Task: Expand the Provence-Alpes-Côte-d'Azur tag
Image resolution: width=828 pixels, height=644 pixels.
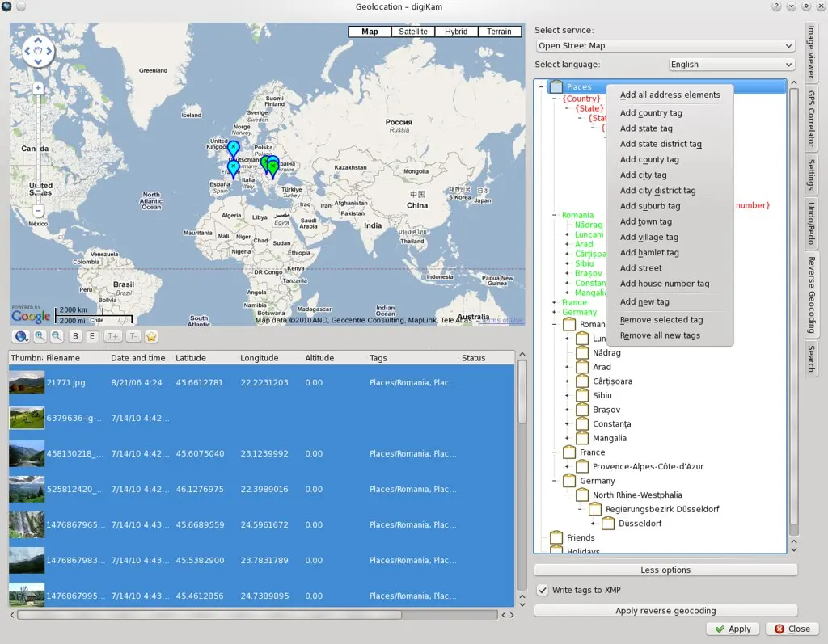Action: (567, 466)
